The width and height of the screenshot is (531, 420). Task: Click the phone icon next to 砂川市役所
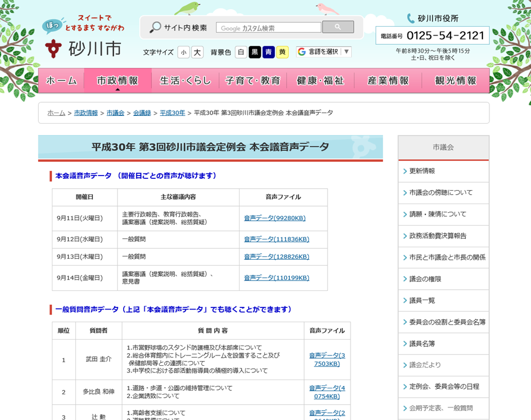(411, 18)
